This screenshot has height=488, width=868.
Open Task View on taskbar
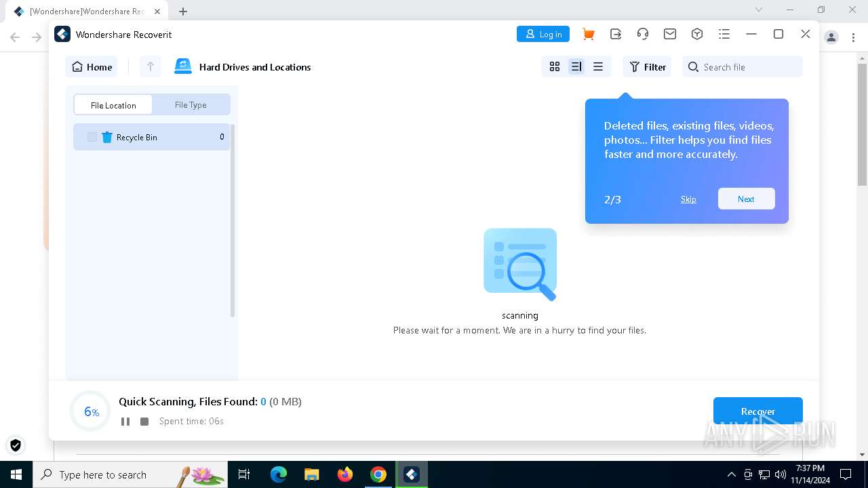(x=244, y=474)
